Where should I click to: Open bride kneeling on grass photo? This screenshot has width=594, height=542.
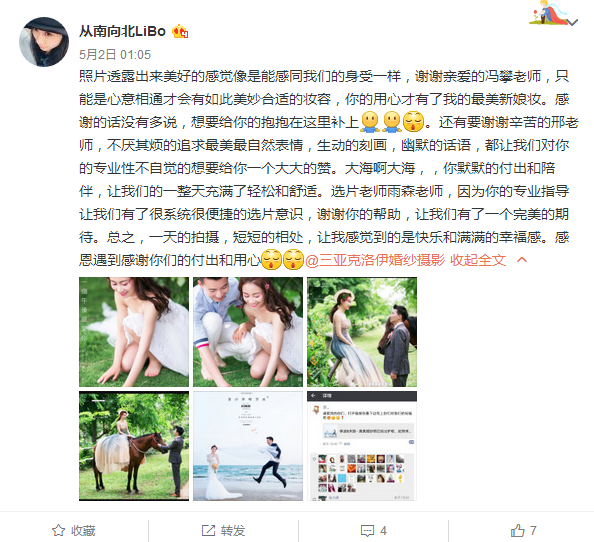(134, 332)
